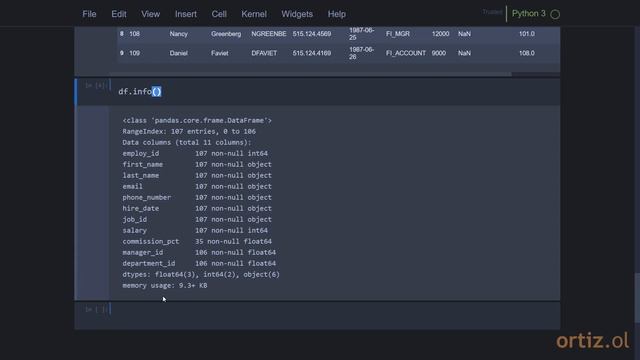
Task: Open the File menu
Action: tap(89, 14)
